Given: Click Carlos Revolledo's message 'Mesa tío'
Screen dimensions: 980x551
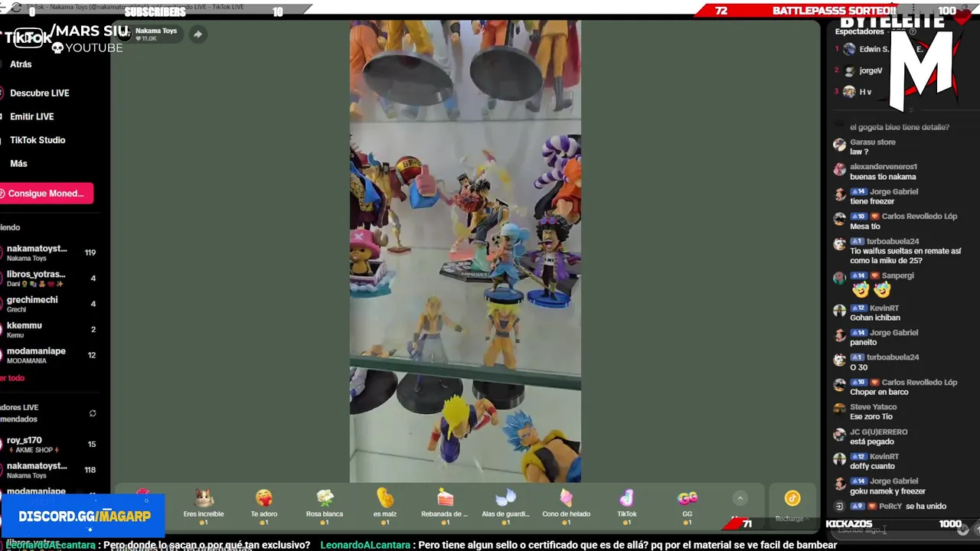Looking at the screenshot, I should [865, 227].
